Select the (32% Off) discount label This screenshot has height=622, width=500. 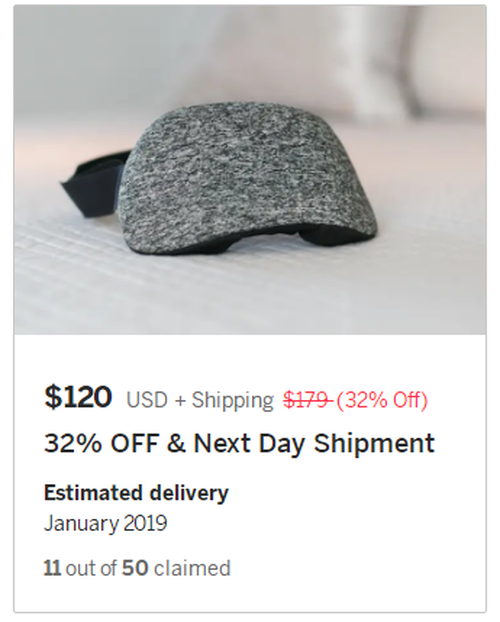(382, 400)
